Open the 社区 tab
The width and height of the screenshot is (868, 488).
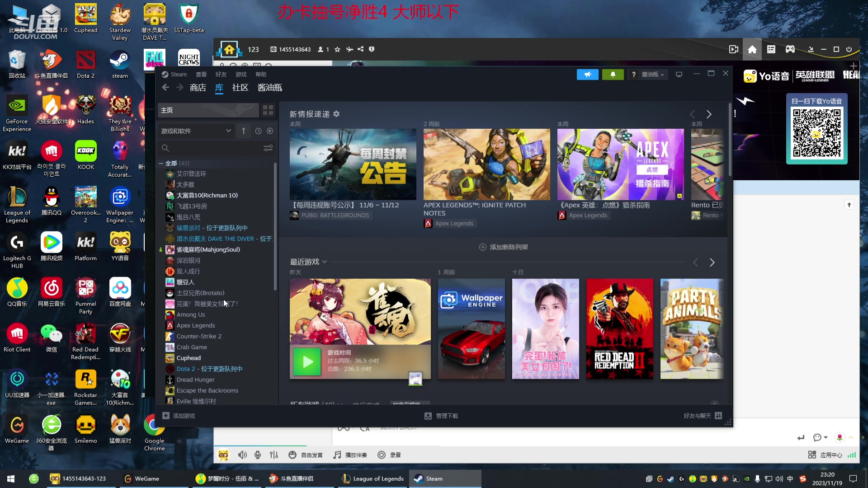[x=240, y=88]
